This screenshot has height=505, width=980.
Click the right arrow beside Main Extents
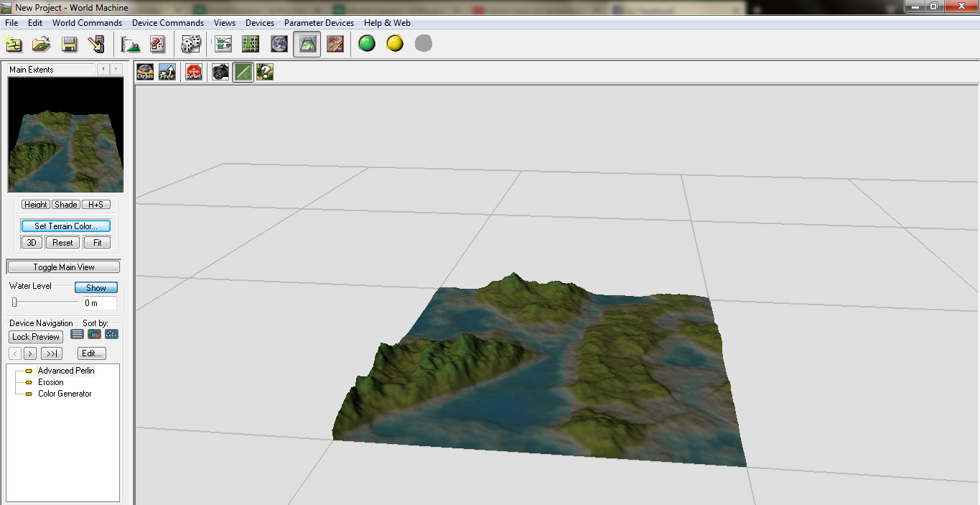pyautogui.click(x=116, y=69)
